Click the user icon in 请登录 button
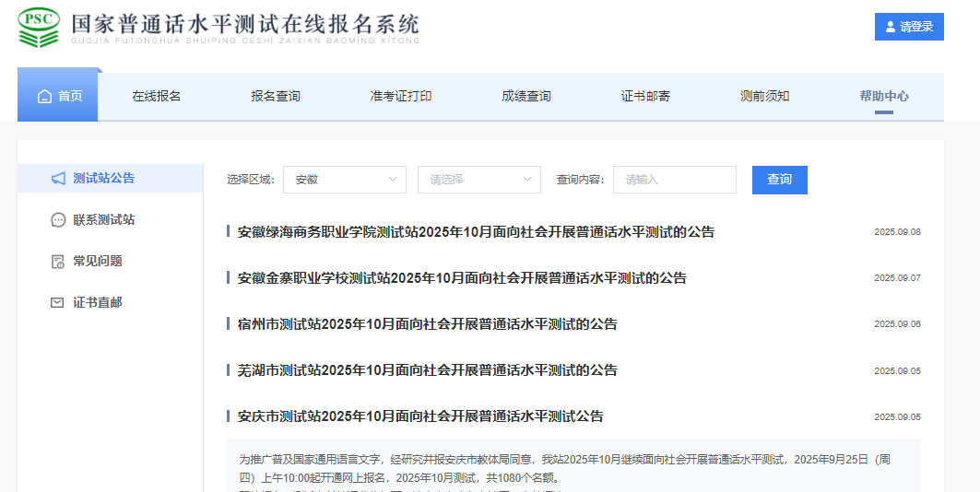Viewport: 980px width, 492px height. point(890,28)
